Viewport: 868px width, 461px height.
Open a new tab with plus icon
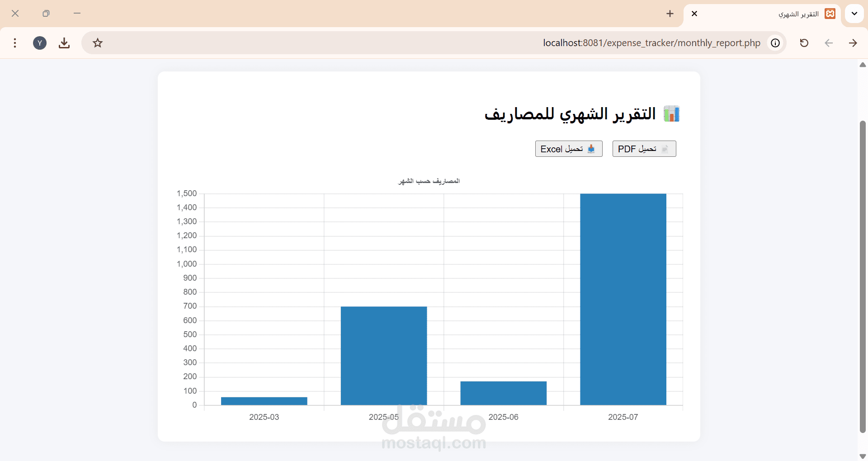[670, 14]
